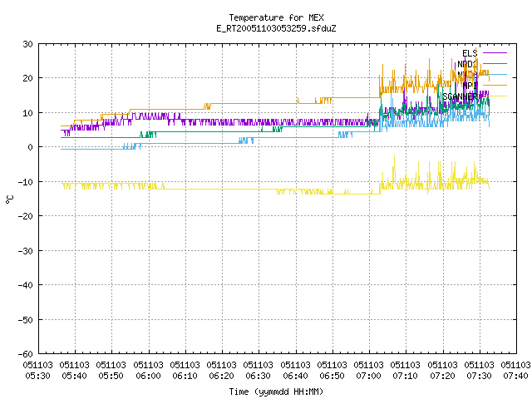Click the x-axis tick label 06:00
532x399 pixels.
(x=148, y=376)
